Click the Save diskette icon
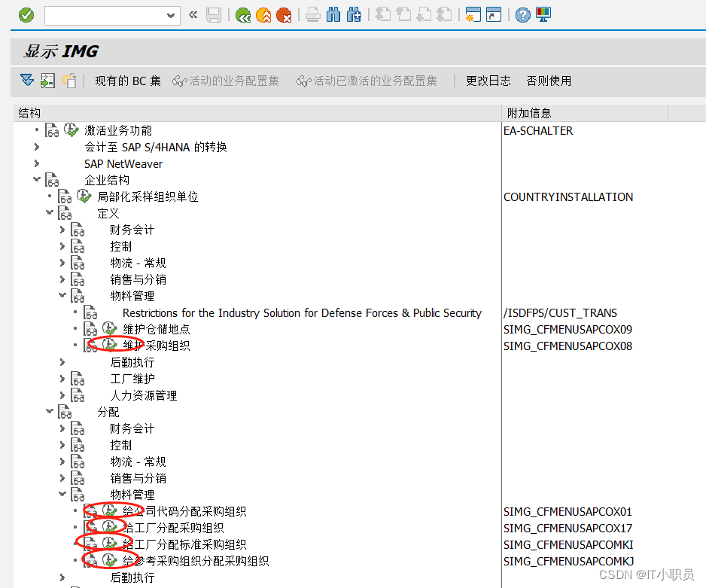 (x=214, y=15)
